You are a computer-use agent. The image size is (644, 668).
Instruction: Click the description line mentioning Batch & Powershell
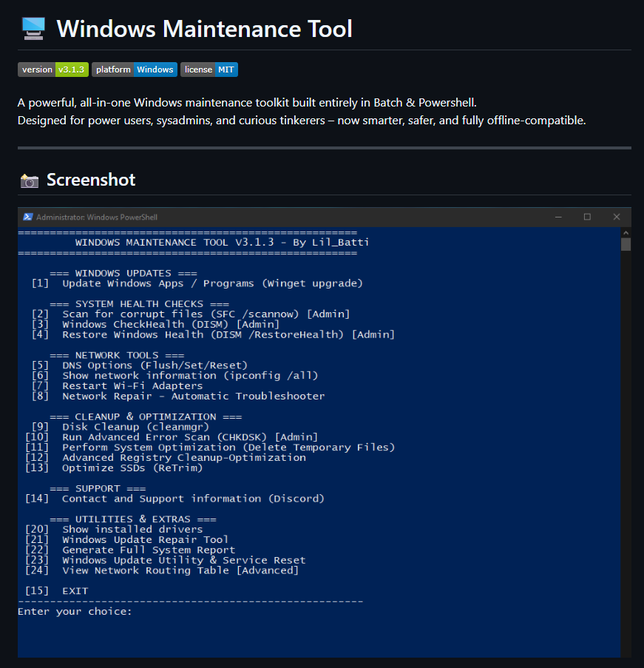247,103
